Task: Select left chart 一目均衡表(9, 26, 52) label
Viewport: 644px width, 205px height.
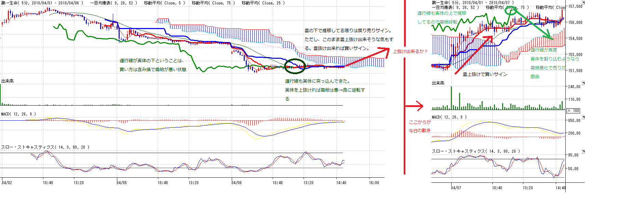Action: point(113,3)
